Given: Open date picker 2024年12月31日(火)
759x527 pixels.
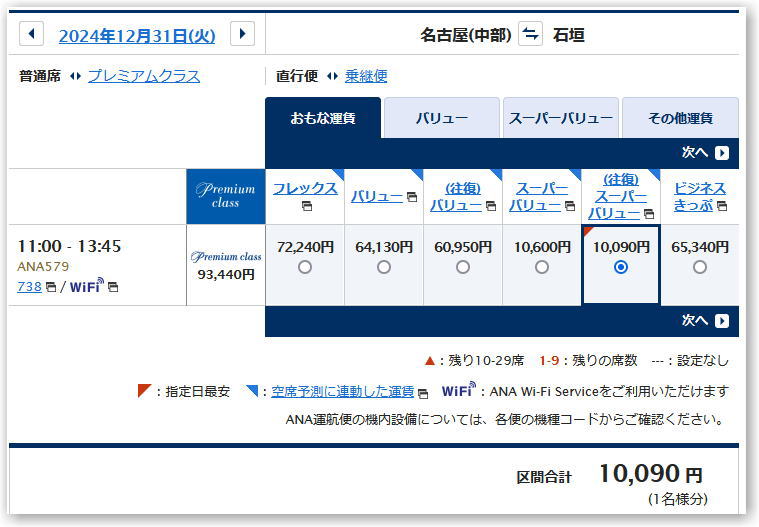Looking at the screenshot, I should coord(137,36).
